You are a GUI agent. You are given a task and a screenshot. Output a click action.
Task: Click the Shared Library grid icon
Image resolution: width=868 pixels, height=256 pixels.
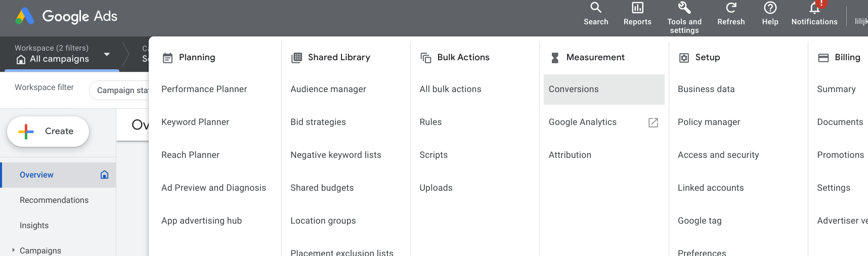coord(297,58)
